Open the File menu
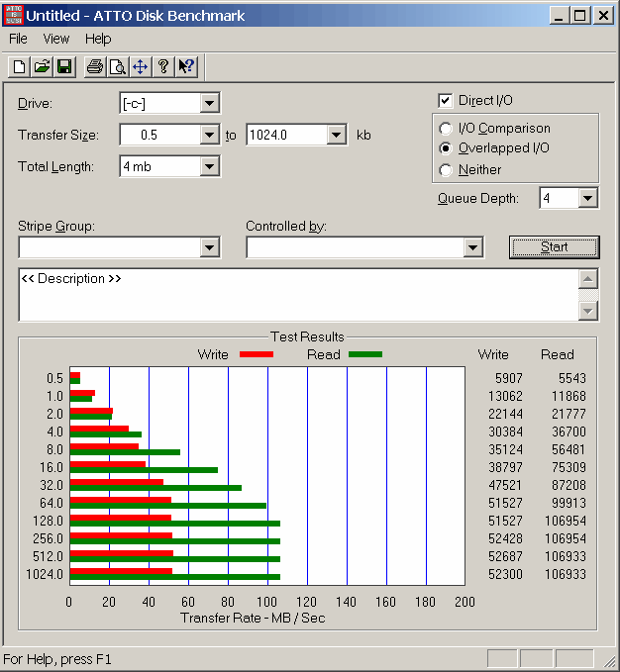620x672 pixels. [18, 39]
